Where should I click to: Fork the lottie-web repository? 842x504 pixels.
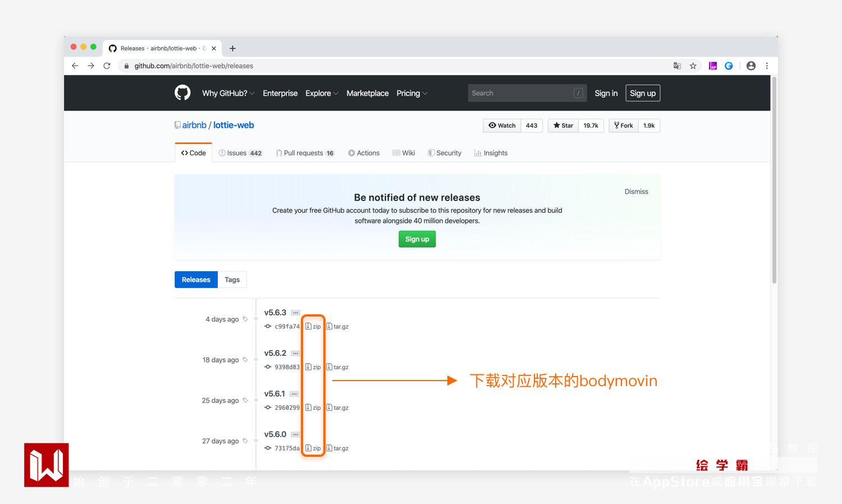click(x=624, y=126)
